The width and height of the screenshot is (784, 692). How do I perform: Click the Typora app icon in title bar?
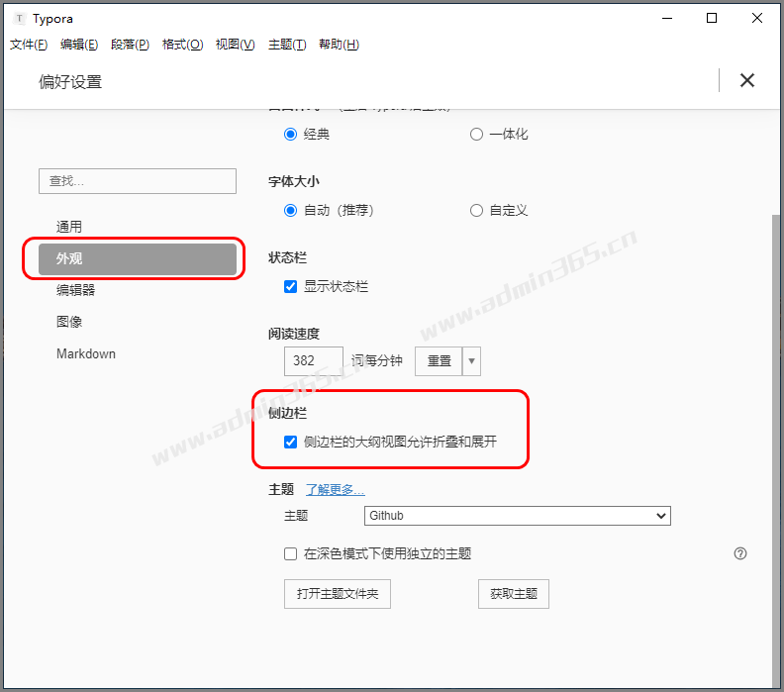[x=19, y=19]
